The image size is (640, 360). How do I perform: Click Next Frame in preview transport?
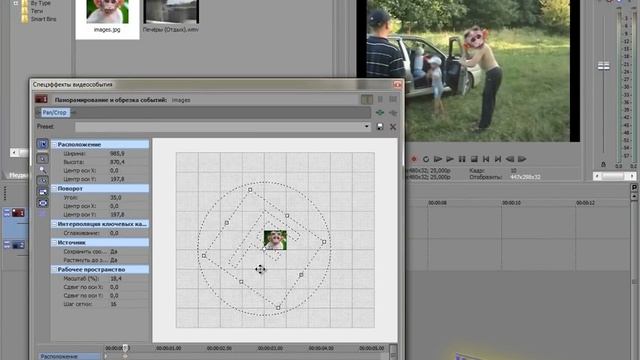[x=522, y=159]
